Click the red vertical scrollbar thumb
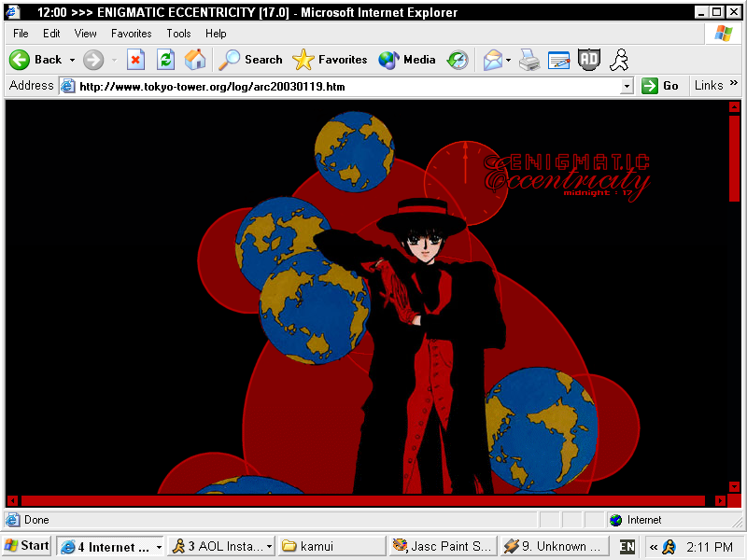 pos(734,158)
